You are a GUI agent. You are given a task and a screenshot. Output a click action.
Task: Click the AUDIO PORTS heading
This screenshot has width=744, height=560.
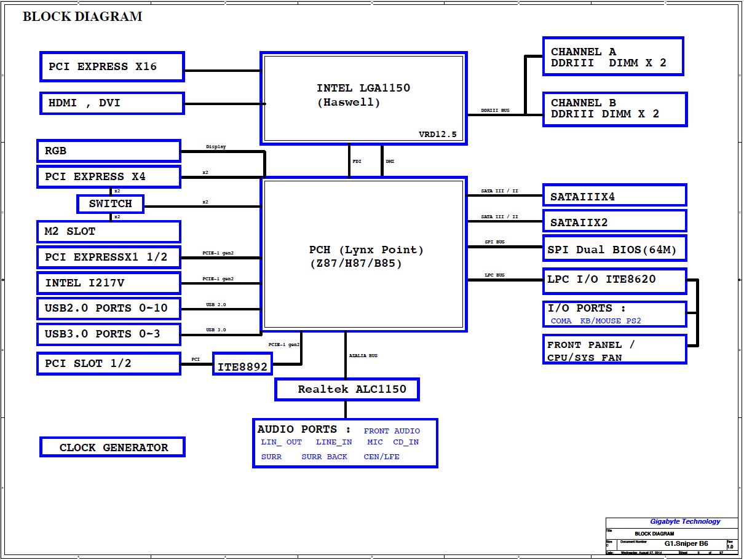click(304, 430)
